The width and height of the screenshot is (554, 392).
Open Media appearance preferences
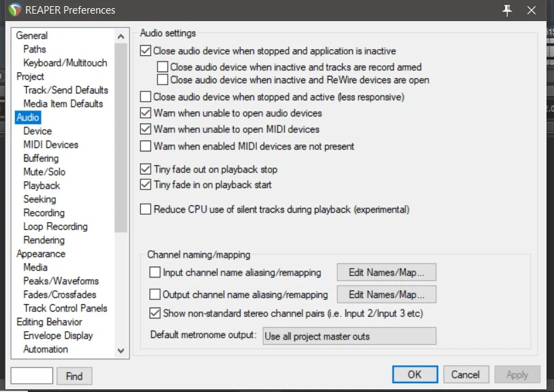click(35, 267)
